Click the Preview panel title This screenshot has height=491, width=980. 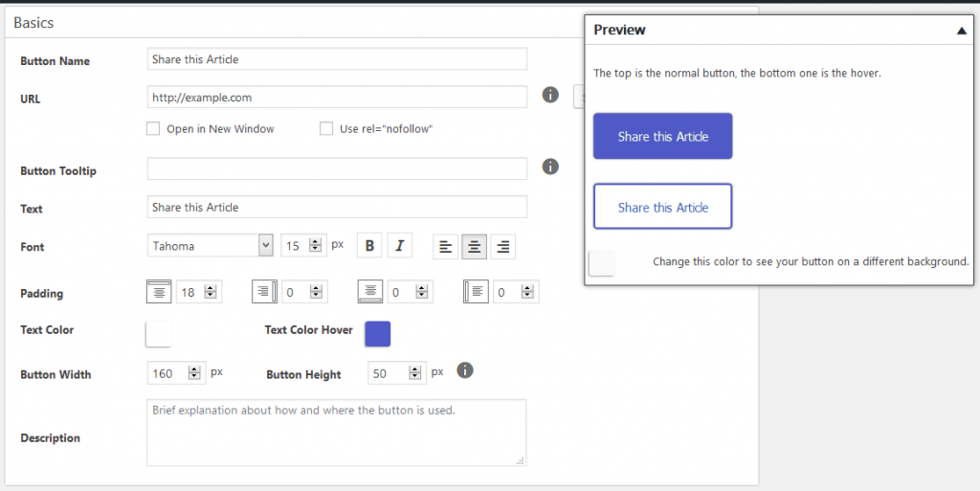619,30
